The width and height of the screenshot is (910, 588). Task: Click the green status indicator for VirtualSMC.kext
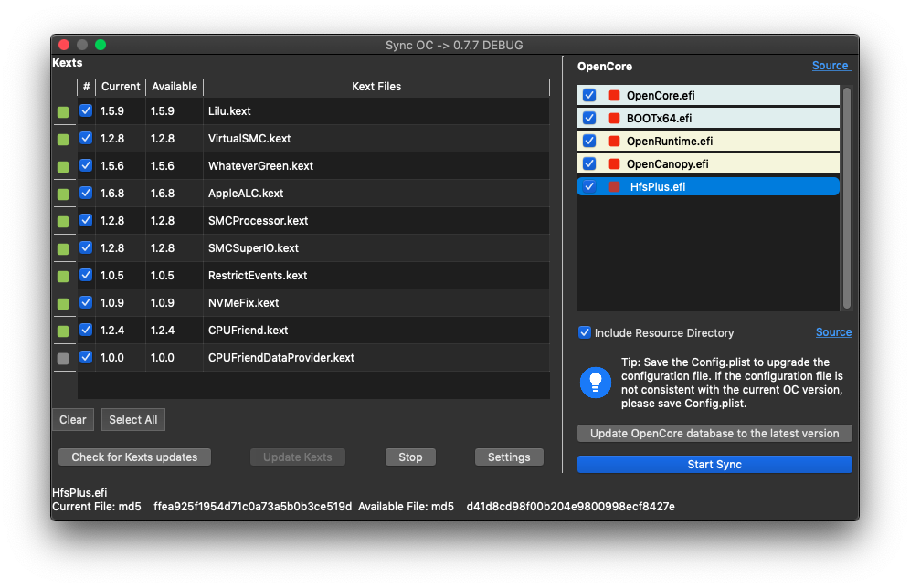coord(63,139)
